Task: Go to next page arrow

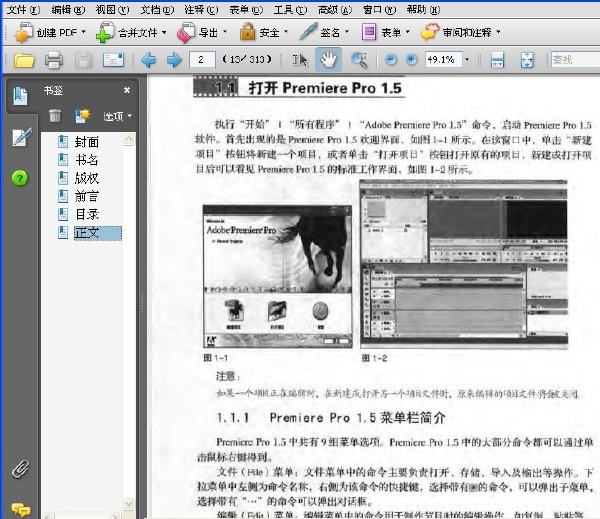Action: tap(174, 60)
